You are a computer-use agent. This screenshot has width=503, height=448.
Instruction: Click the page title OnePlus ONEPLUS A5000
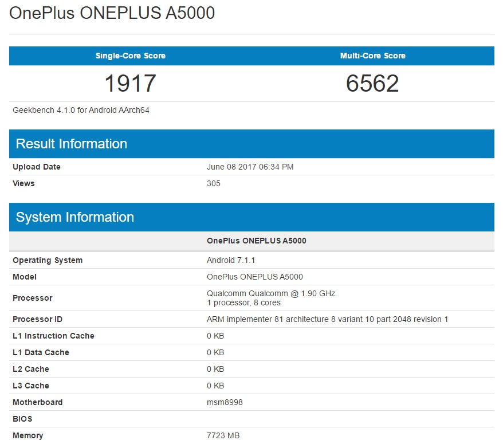coord(112,14)
